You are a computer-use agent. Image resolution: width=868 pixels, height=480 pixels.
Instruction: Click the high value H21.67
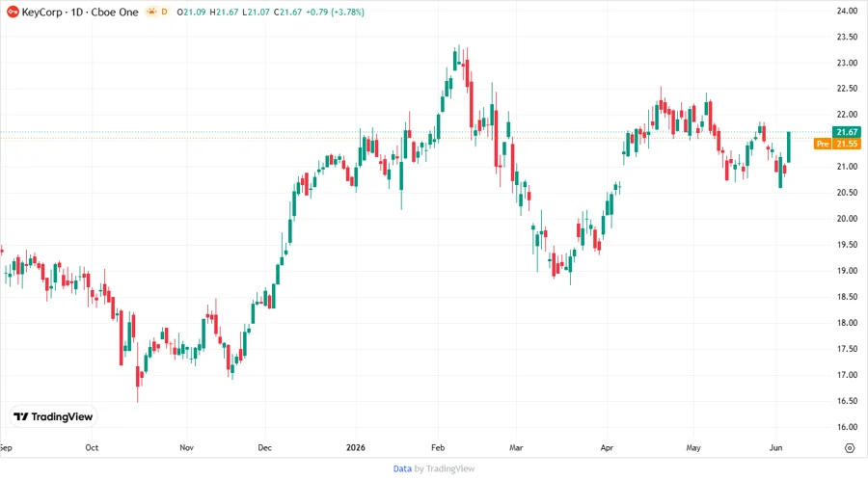click(224, 12)
